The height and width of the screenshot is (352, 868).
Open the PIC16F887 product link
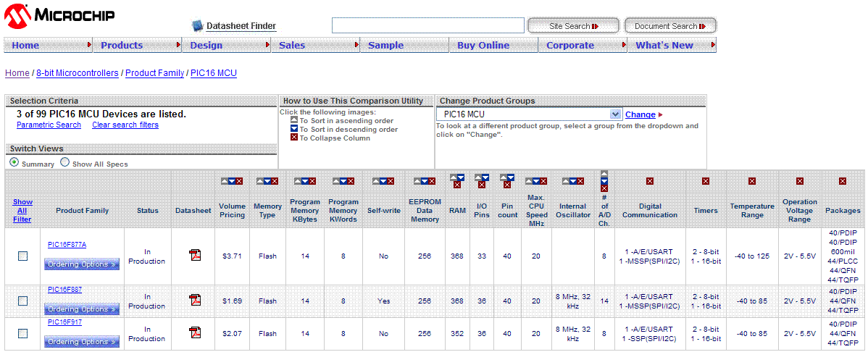click(64, 290)
